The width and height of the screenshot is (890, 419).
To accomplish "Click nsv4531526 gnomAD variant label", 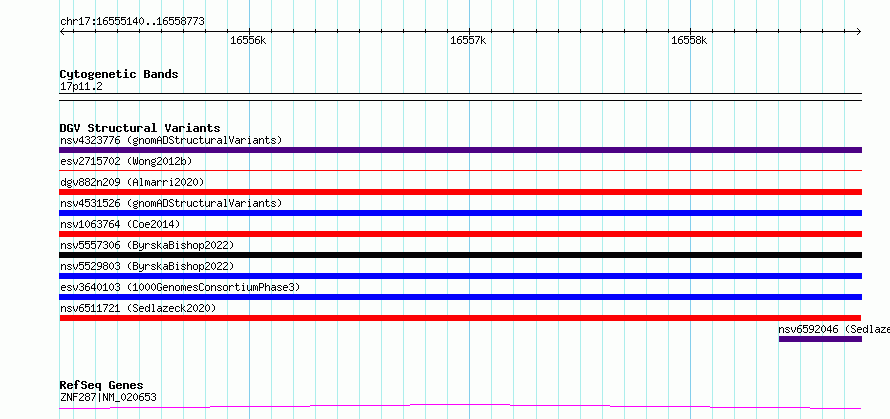I will (x=171, y=203).
